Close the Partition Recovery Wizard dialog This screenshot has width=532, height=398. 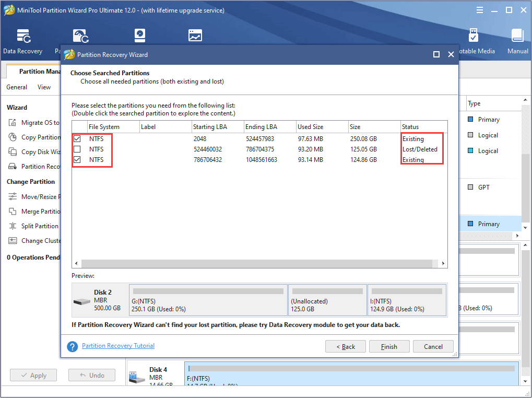[451, 54]
